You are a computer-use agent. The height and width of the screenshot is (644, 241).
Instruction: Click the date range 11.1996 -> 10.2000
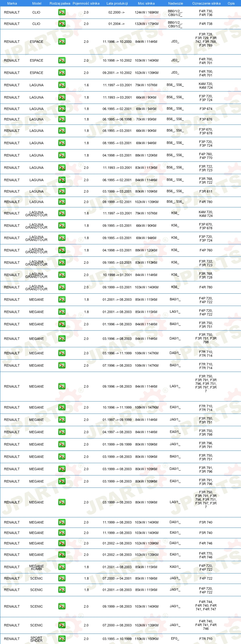[x=117, y=42]
